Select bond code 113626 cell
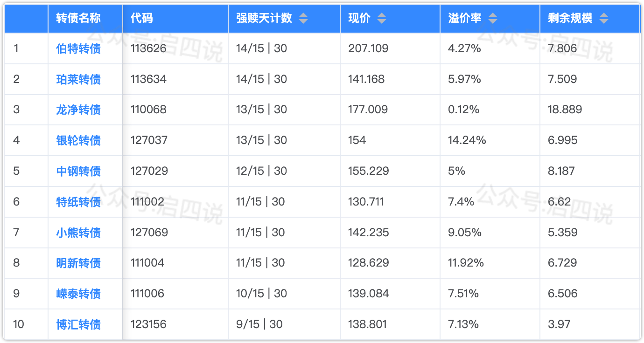Screen dimensions: 644x343 [148, 48]
